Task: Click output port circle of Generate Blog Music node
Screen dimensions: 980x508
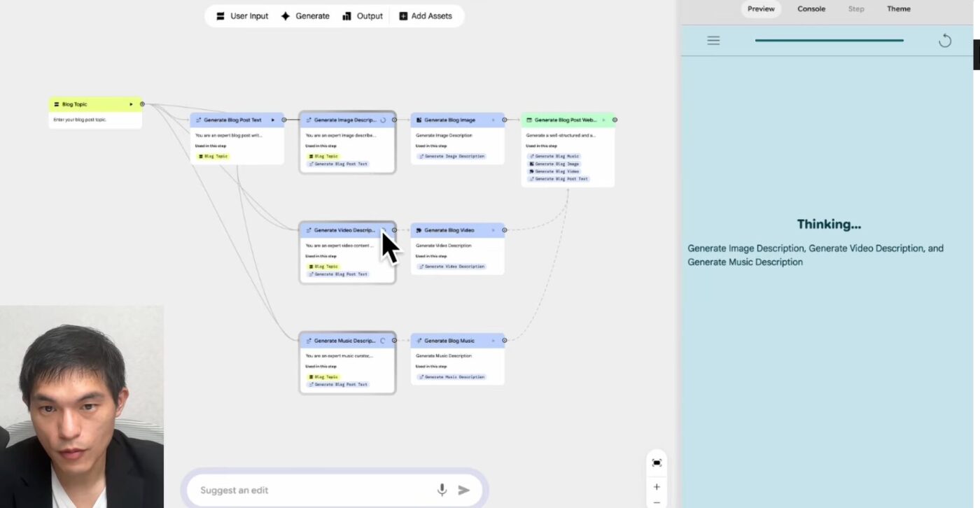Action: tap(505, 341)
